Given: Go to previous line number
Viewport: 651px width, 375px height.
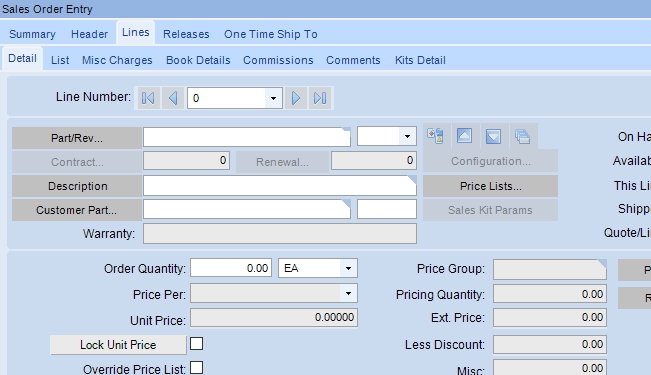Looking at the screenshot, I should (173, 98).
